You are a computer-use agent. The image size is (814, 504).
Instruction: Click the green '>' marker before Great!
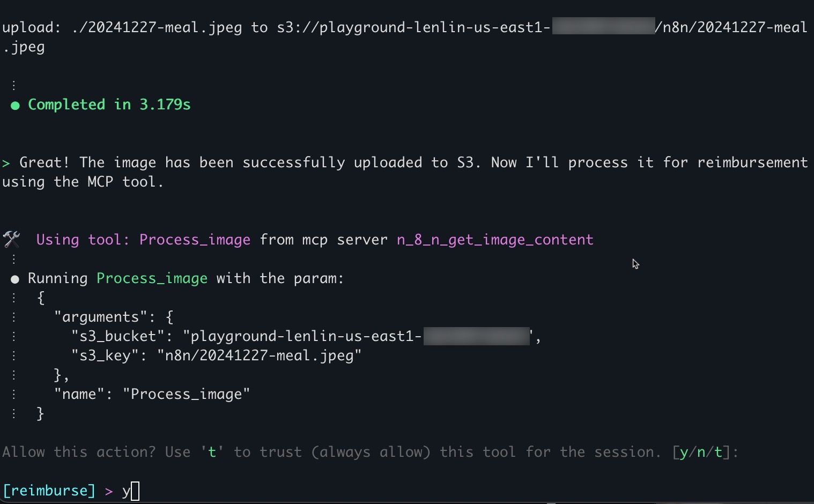[6, 163]
